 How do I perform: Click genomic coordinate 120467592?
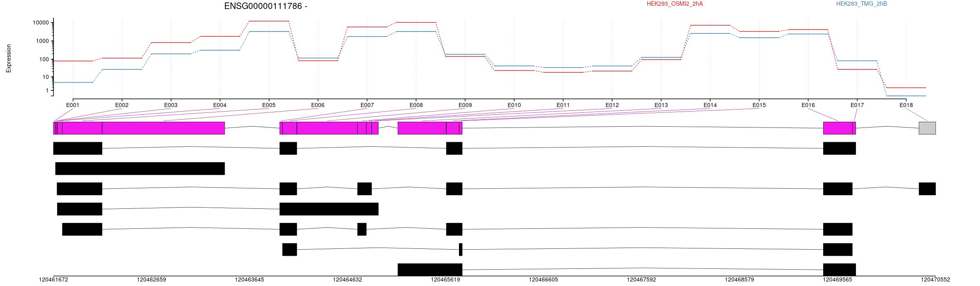pos(641,280)
